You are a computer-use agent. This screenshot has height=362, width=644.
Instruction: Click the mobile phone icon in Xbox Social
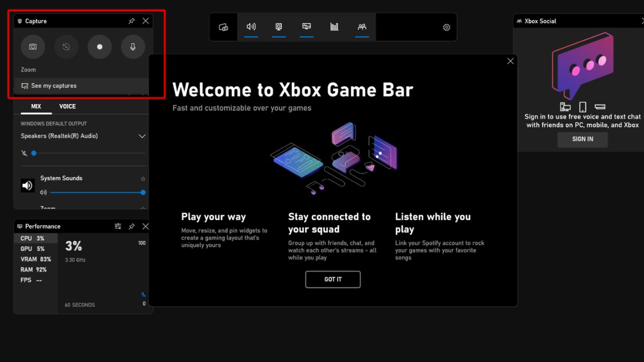583,107
